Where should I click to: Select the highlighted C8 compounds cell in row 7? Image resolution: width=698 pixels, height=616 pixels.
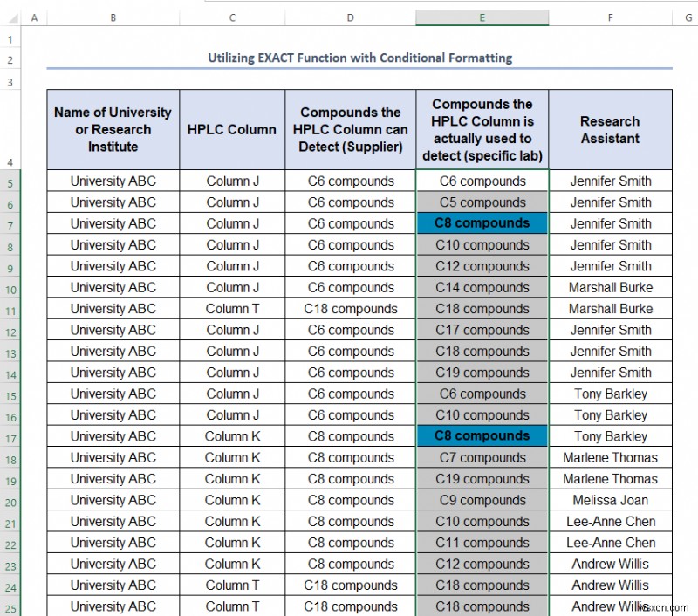(x=482, y=223)
